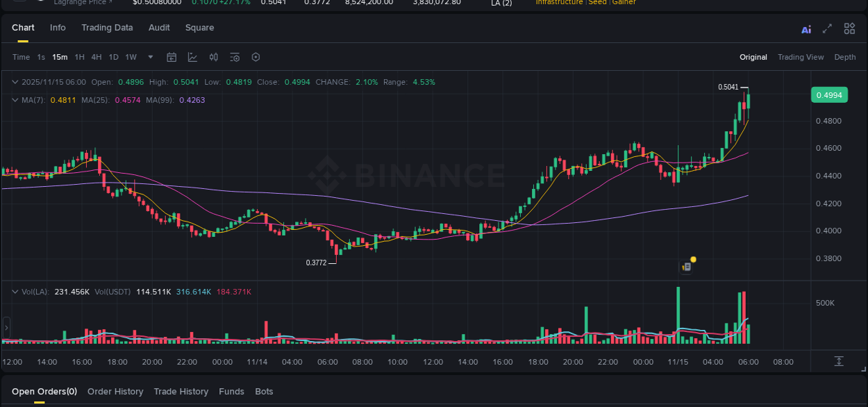Click the current price label 0.4994
This screenshot has width=868, height=407.
tap(829, 94)
